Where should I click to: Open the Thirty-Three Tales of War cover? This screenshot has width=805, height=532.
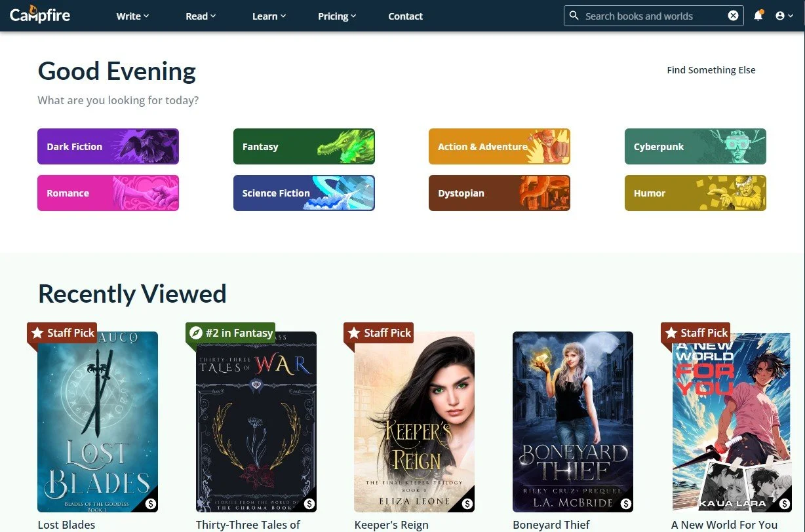[x=256, y=422]
